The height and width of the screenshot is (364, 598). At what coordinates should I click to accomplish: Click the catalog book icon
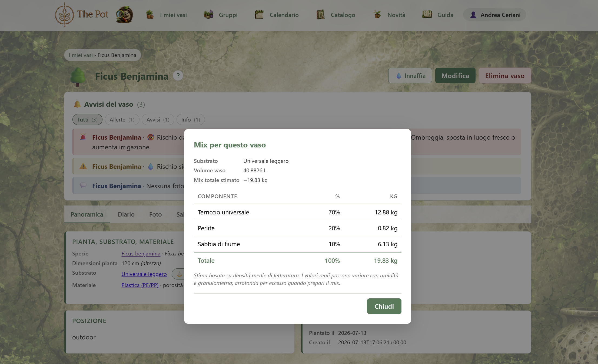320,15
